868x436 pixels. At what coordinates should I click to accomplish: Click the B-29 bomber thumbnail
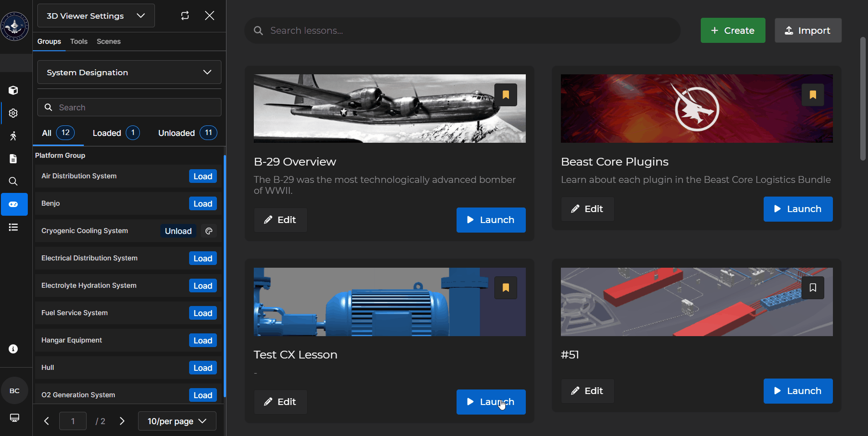pyautogui.click(x=390, y=109)
